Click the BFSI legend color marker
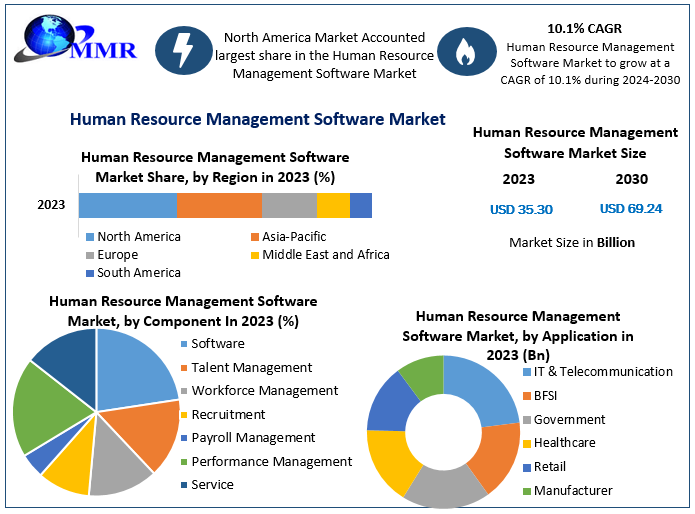The height and width of the screenshot is (514, 695). pos(526,396)
